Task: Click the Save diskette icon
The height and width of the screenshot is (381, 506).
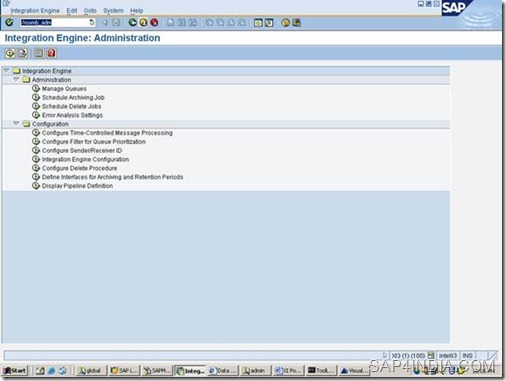Action: click(x=116, y=23)
